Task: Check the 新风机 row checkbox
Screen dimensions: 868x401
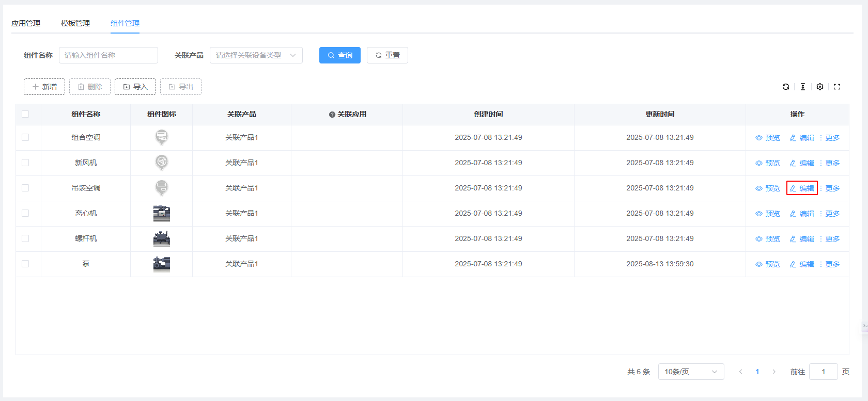Action: click(25, 163)
